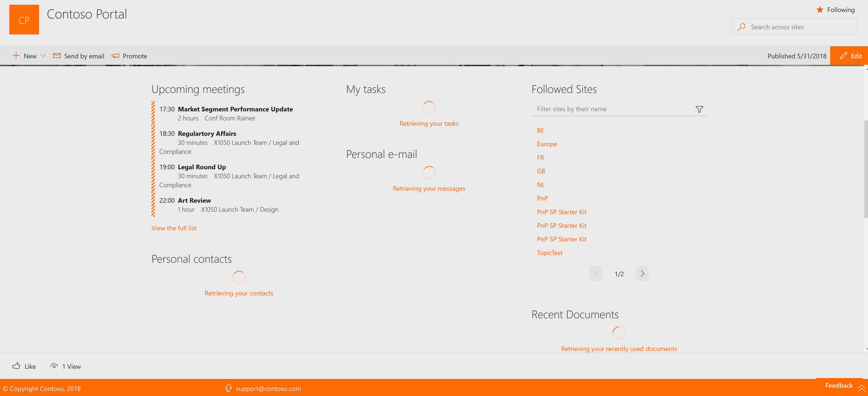Click View the full list link
The width and height of the screenshot is (868, 396).
click(174, 228)
